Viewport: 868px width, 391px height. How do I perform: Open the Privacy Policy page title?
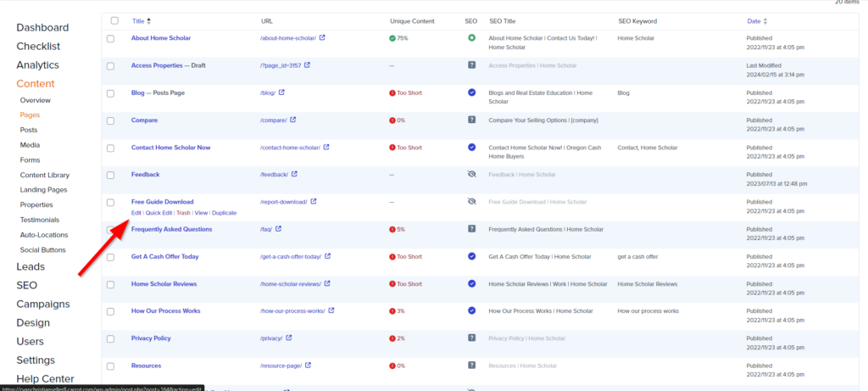tap(151, 338)
